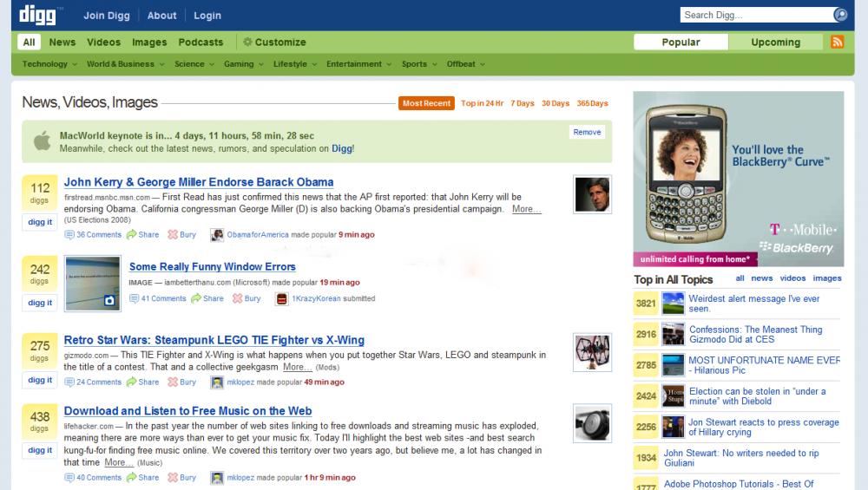Screen dimensions: 868x490
Task: Open headphones thumbnail for Free Music story
Action: (592, 423)
